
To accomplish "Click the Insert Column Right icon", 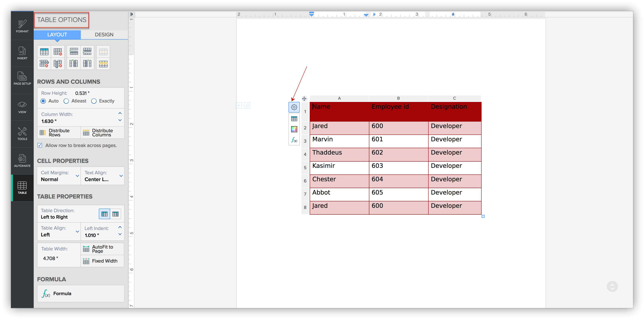I will [x=87, y=64].
